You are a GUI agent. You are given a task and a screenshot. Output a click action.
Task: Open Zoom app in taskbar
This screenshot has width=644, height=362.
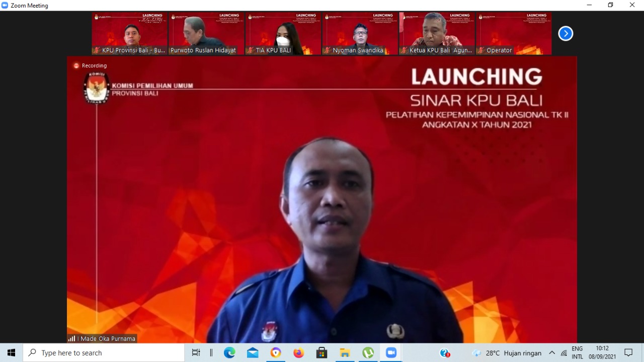click(x=391, y=353)
